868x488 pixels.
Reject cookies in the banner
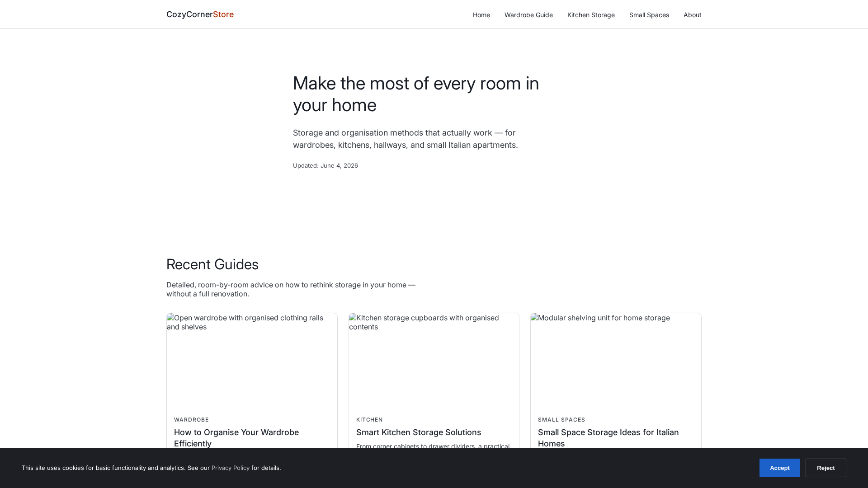[826, 468]
